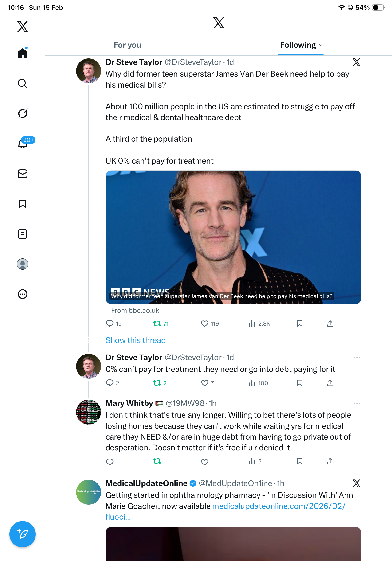
Task: Open Messages envelope in sidebar
Action: [x=23, y=174]
